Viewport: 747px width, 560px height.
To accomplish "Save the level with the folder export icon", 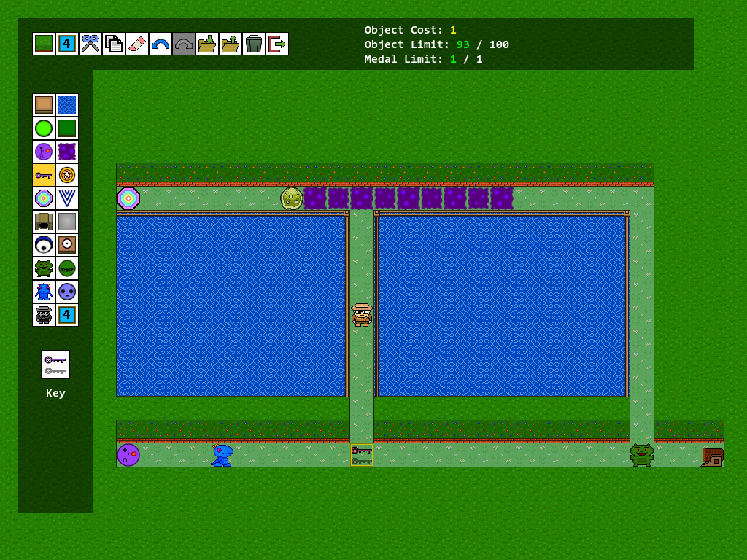I will coord(231,43).
